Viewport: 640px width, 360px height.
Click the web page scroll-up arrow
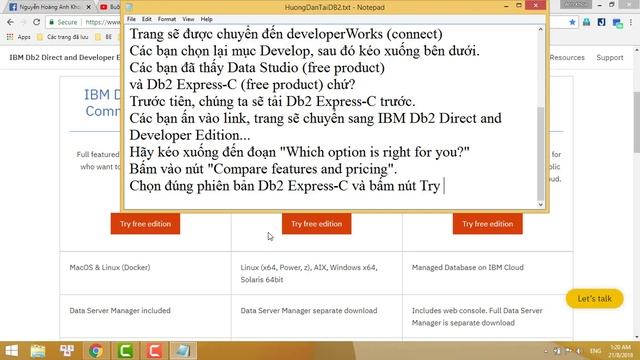(636, 50)
